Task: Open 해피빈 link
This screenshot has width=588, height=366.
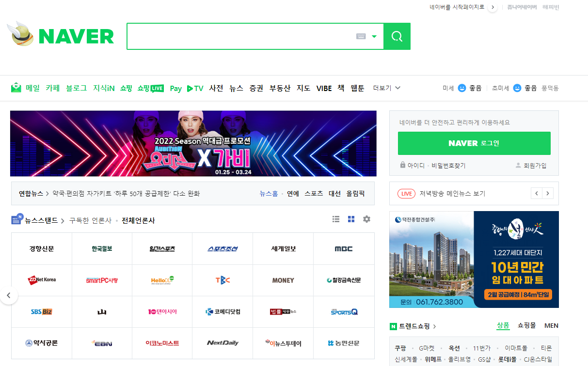Action: [551, 7]
